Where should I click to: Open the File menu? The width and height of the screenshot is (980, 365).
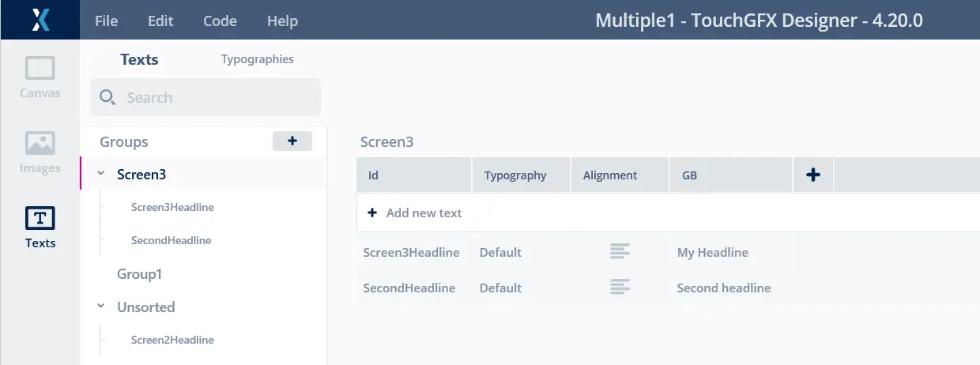coord(106,21)
